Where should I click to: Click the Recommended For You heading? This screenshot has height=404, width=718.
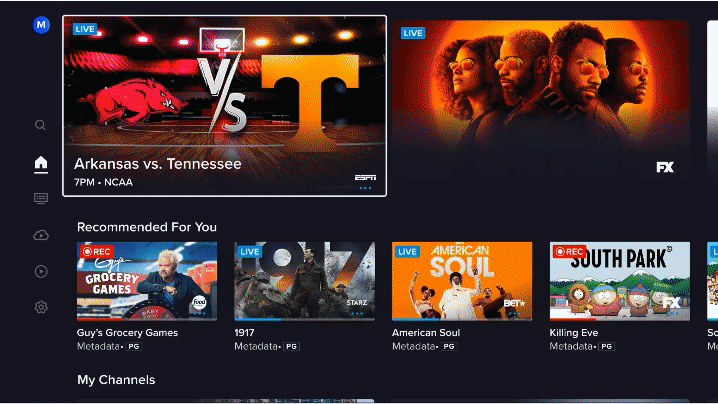coord(147,227)
